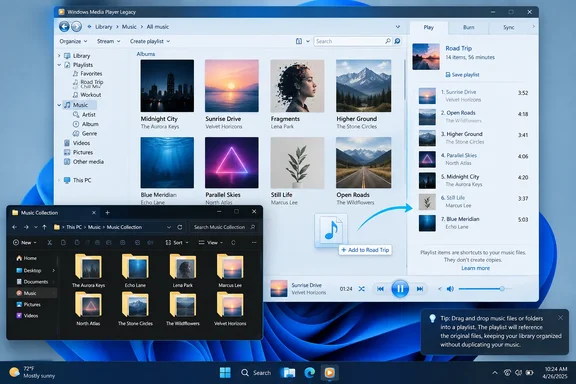This screenshot has width=576, height=384.
Task: Mute the volume speaker icon
Action: pos(450,289)
